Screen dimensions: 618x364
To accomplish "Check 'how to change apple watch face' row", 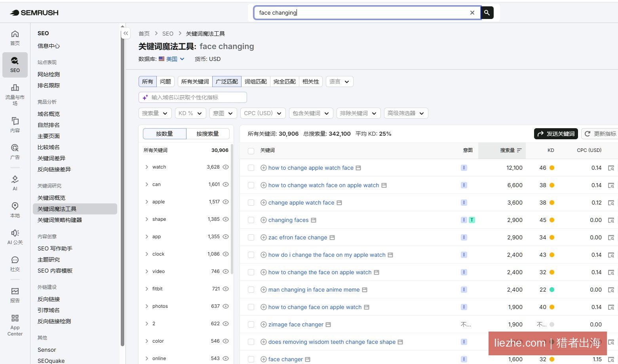I will 251,168.
